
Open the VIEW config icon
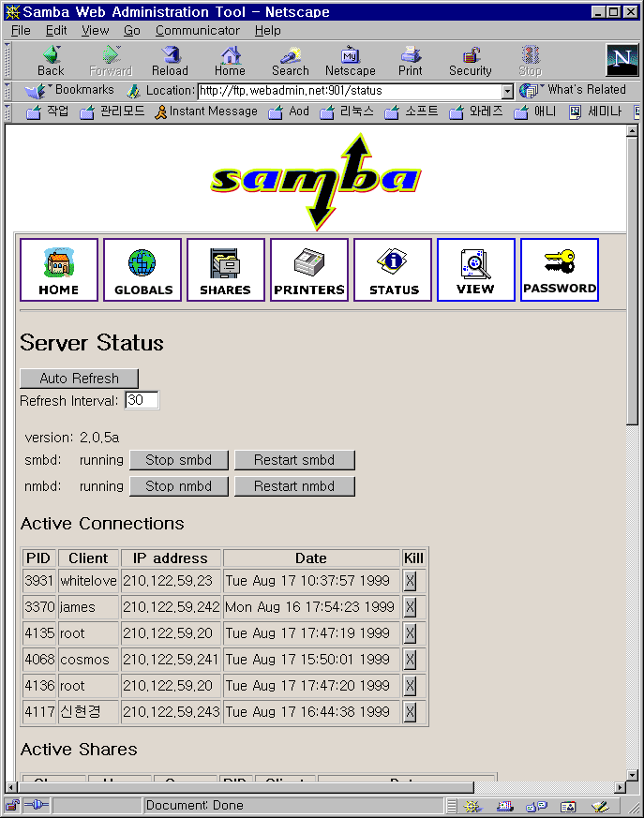click(x=476, y=270)
